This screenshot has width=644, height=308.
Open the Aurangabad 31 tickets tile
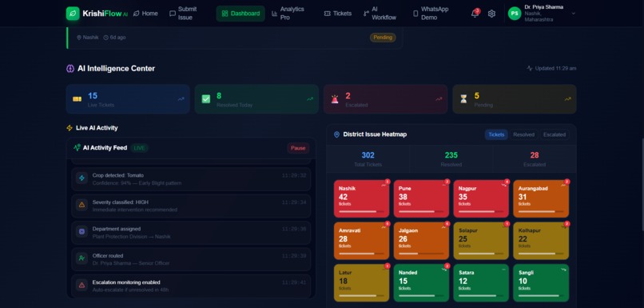[x=541, y=198]
